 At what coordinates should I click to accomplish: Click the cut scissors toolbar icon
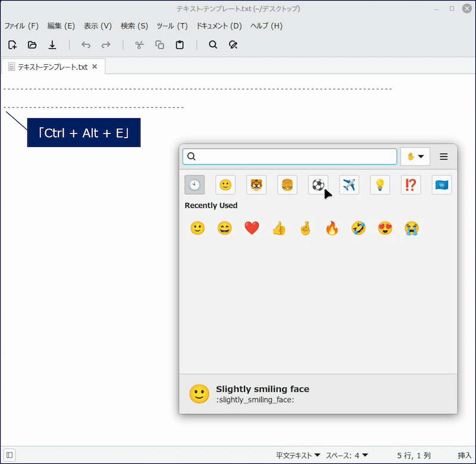click(x=139, y=45)
